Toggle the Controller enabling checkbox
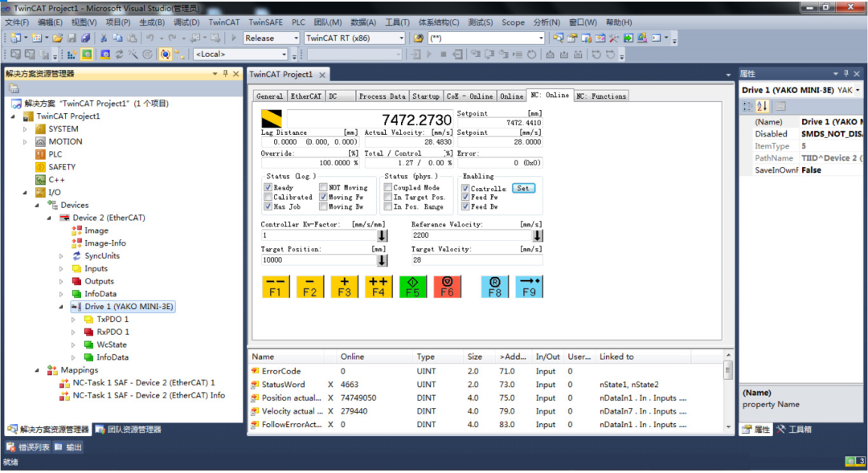The height and width of the screenshot is (473, 868). pos(465,189)
